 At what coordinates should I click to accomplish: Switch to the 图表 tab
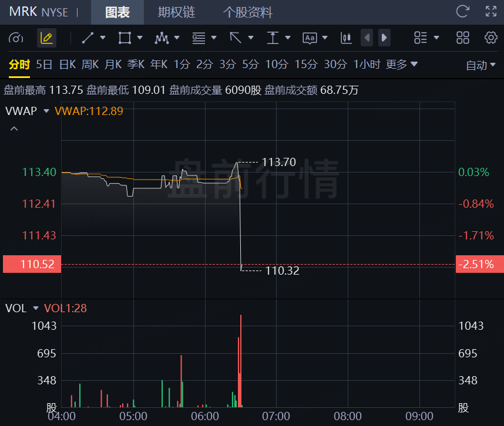pos(117,12)
